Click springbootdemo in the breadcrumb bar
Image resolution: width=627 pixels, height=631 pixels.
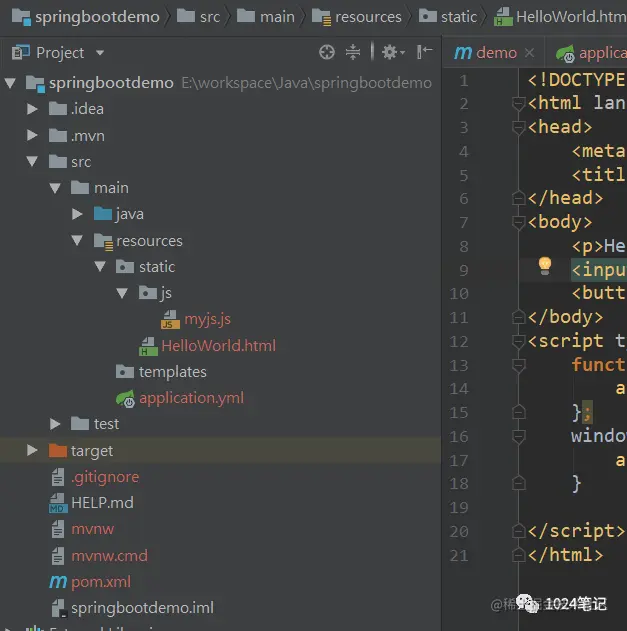tap(97, 17)
